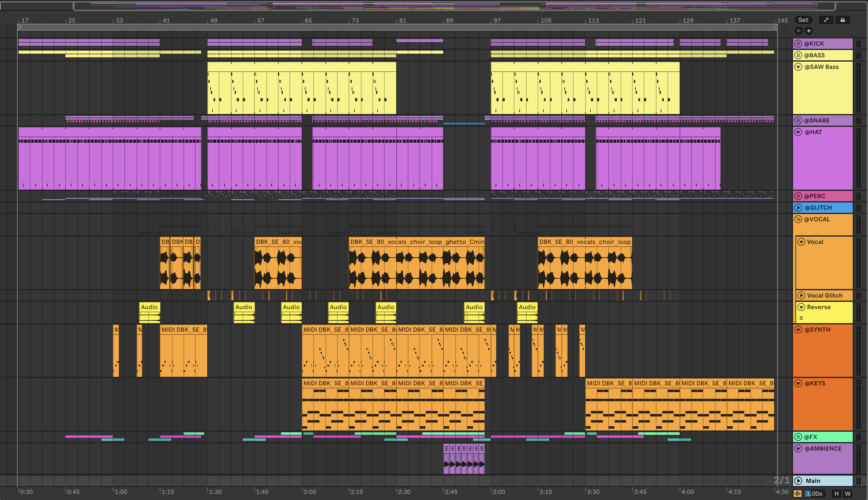Collapse the @KEYS track
Image resolution: width=868 pixels, height=500 pixels.
coord(798,383)
